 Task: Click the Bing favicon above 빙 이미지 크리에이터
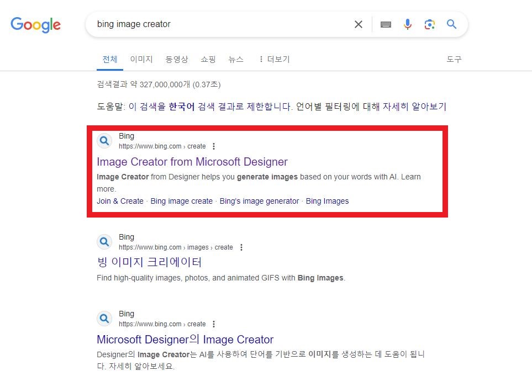click(x=104, y=242)
